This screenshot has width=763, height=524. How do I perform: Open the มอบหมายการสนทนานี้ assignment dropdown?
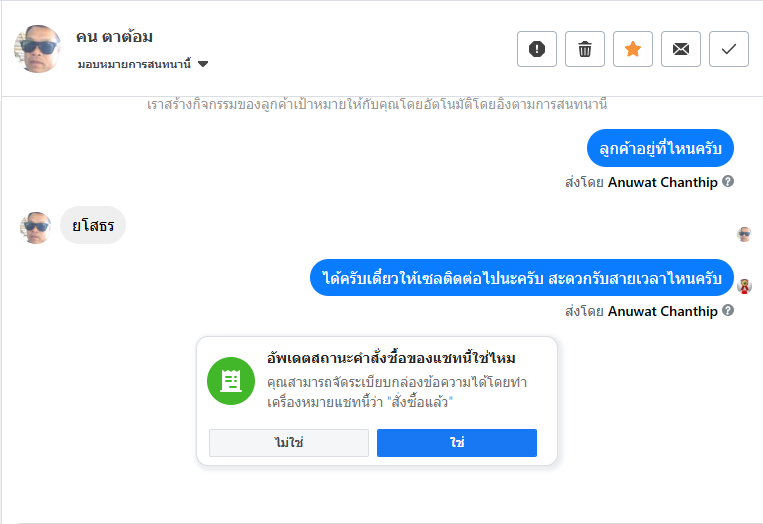point(134,64)
